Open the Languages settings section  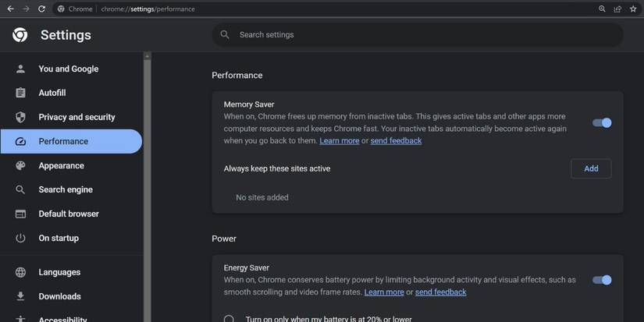pyautogui.click(x=59, y=272)
